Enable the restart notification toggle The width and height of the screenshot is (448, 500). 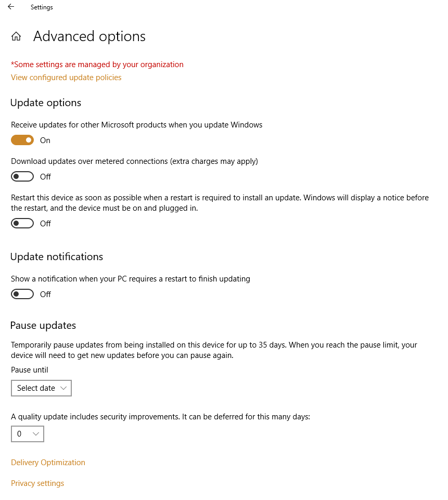[22, 294]
